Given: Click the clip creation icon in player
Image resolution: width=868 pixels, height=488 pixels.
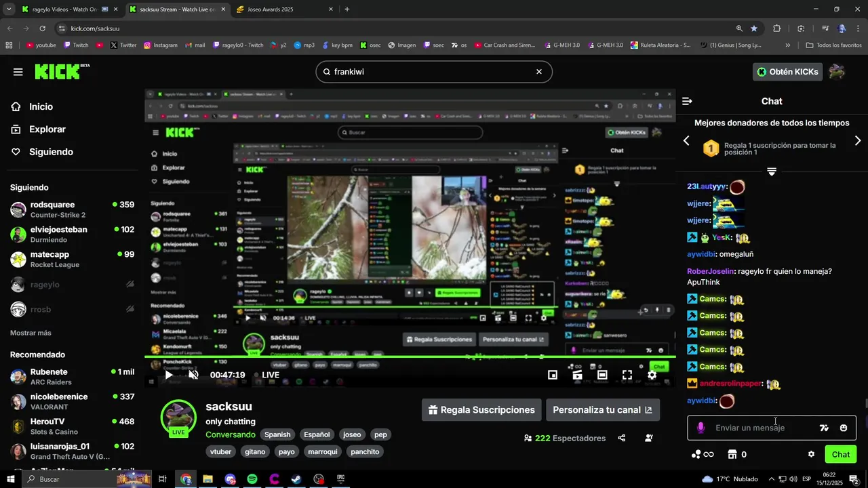Looking at the screenshot, I should 577,375.
